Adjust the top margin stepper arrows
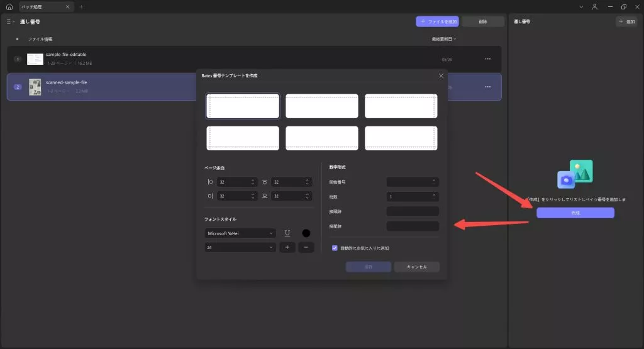Image resolution: width=644 pixels, height=349 pixels. point(307,182)
